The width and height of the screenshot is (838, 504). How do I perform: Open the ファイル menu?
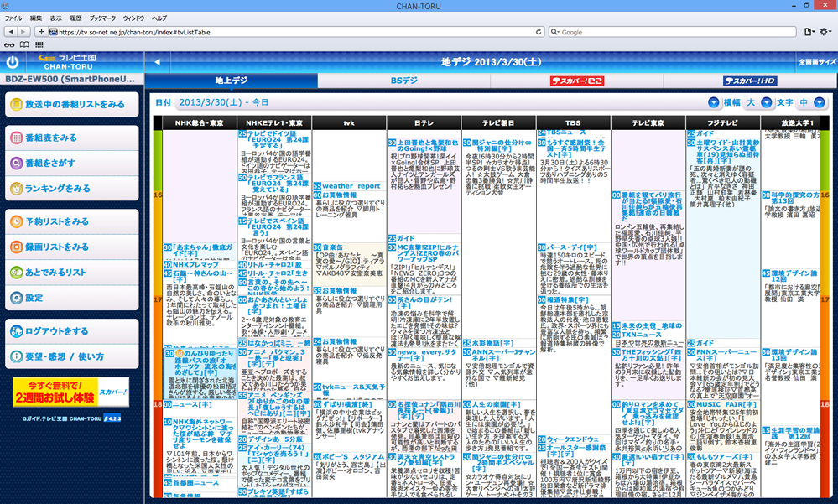click(13, 18)
